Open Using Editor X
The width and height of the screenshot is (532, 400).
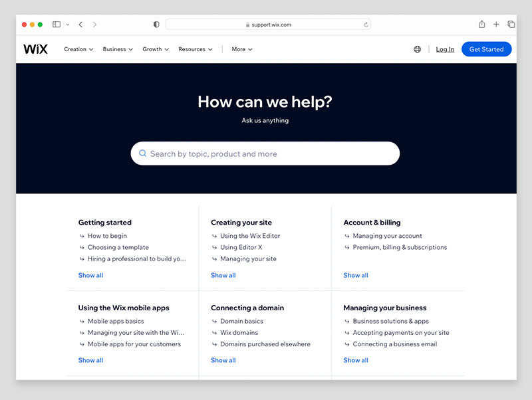point(241,247)
